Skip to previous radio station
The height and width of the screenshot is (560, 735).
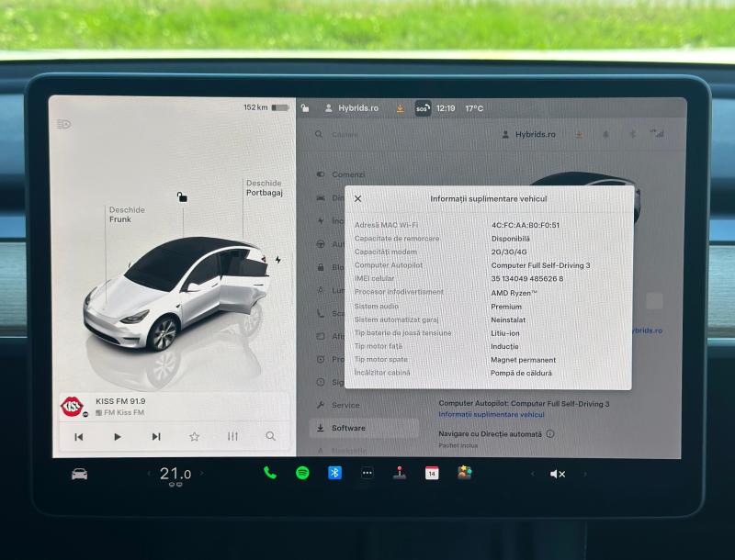(x=79, y=437)
